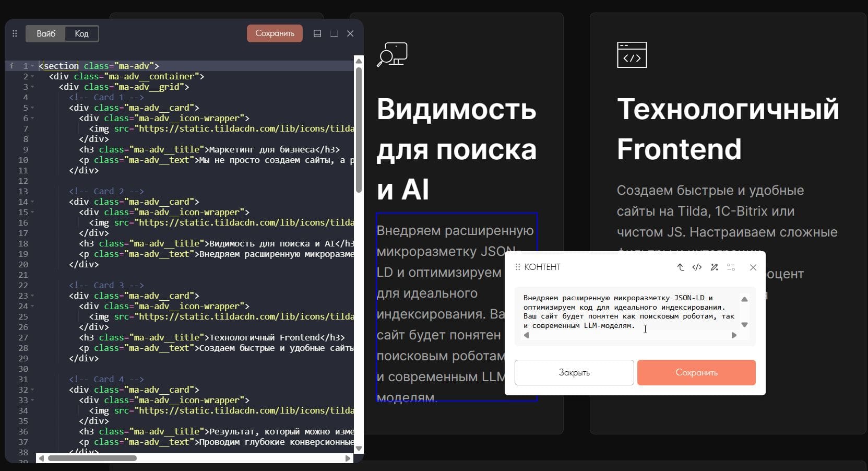Click the Card 3 comment on line 22
The height and width of the screenshot is (471, 868).
pos(106,285)
